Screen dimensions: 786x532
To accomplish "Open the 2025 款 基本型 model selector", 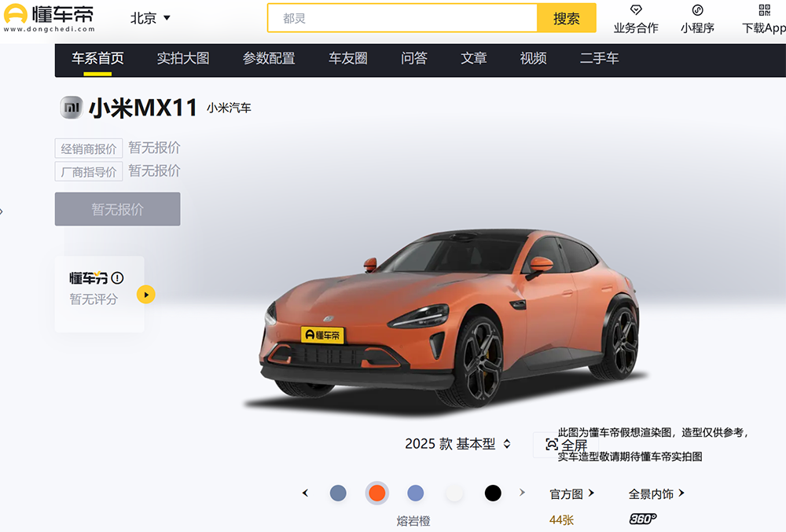I will pos(457,444).
